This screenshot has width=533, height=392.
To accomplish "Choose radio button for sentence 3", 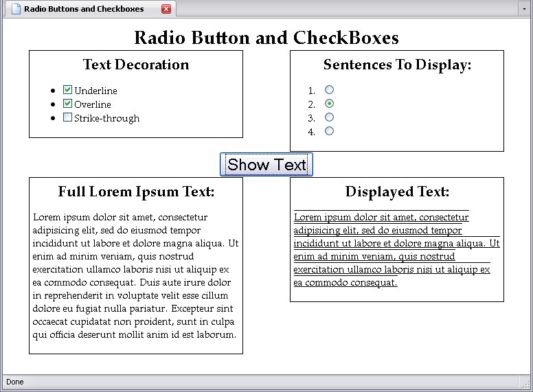I will point(329,117).
